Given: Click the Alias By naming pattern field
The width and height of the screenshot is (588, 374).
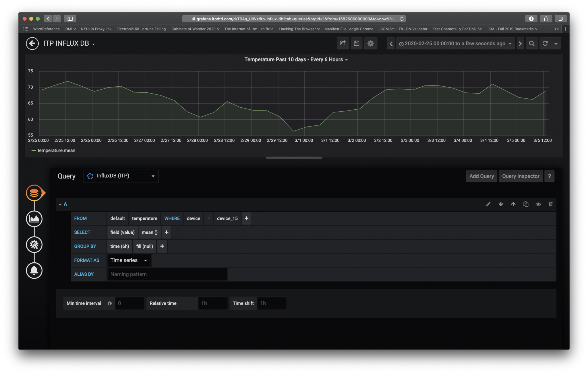Looking at the screenshot, I should click(x=167, y=274).
